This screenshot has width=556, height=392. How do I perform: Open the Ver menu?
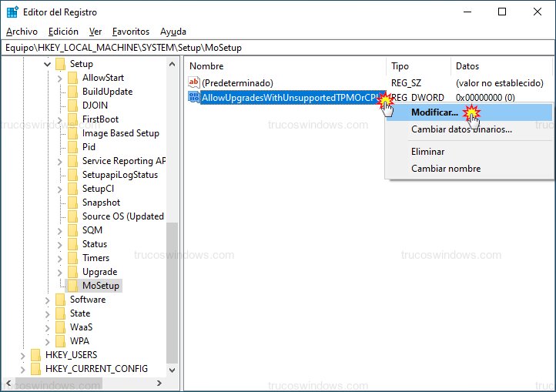coord(95,32)
